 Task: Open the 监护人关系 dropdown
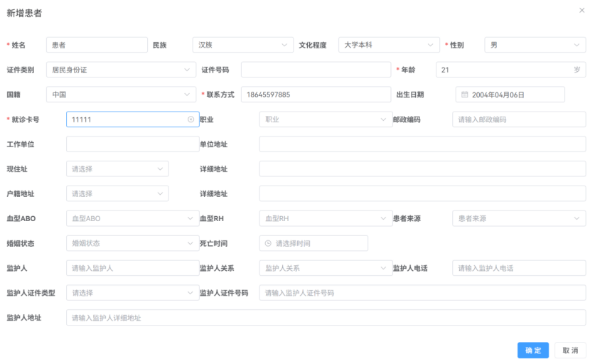click(x=323, y=268)
